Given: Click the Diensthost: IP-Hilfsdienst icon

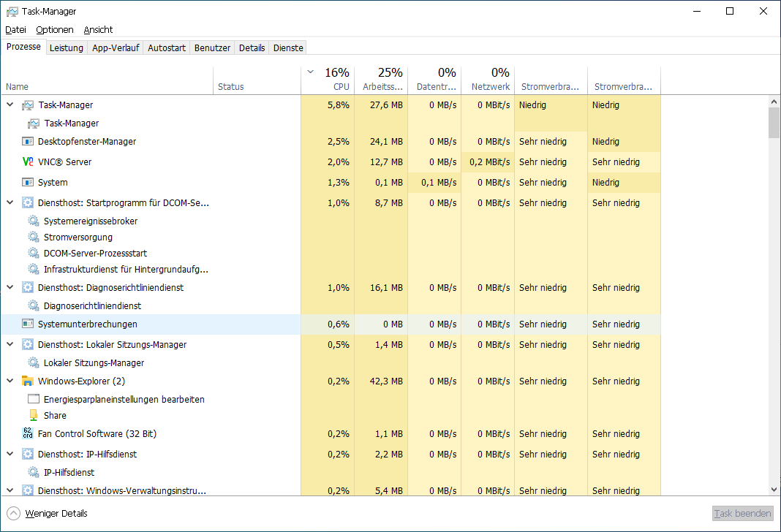Looking at the screenshot, I should [x=27, y=454].
